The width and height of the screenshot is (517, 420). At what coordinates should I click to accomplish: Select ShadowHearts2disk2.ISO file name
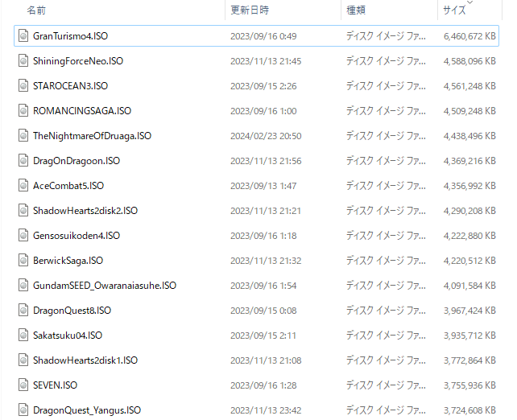coord(85,211)
